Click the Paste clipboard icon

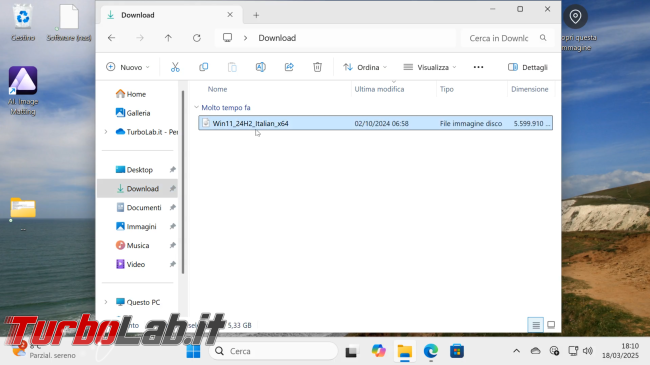click(232, 67)
